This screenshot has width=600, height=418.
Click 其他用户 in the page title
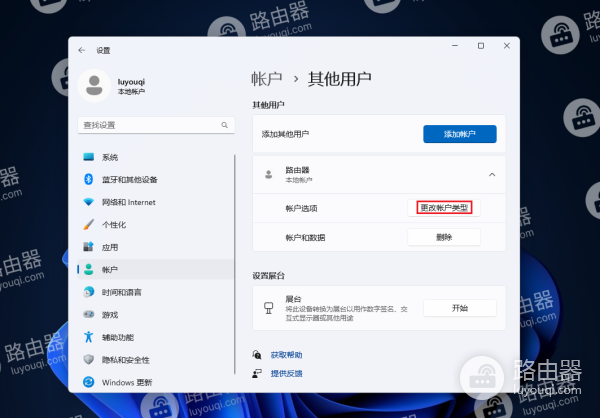[340, 79]
